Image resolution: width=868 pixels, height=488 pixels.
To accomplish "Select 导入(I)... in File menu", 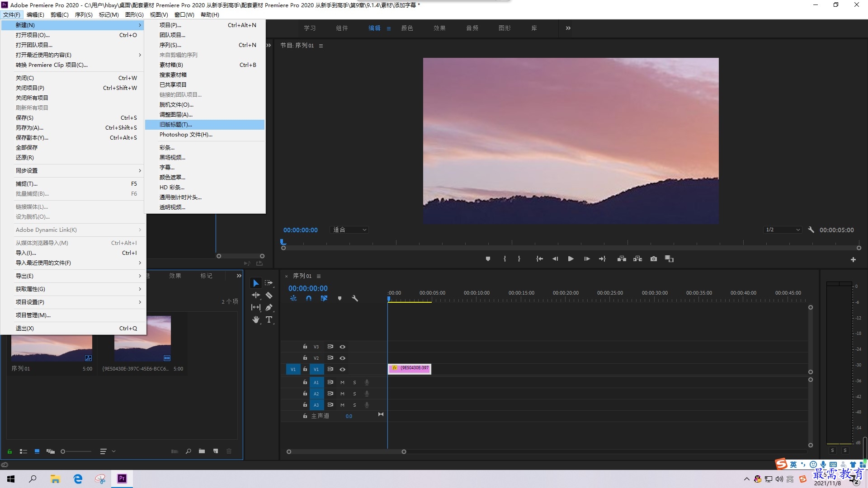I will click(73, 253).
